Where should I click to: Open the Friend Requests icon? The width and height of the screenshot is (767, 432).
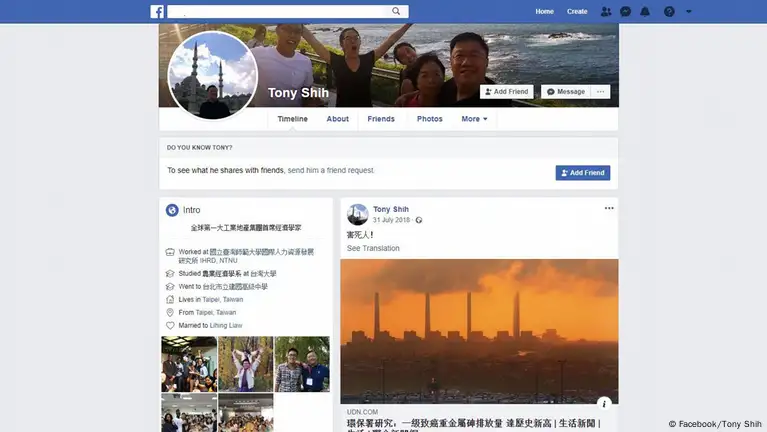(x=606, y=12)
